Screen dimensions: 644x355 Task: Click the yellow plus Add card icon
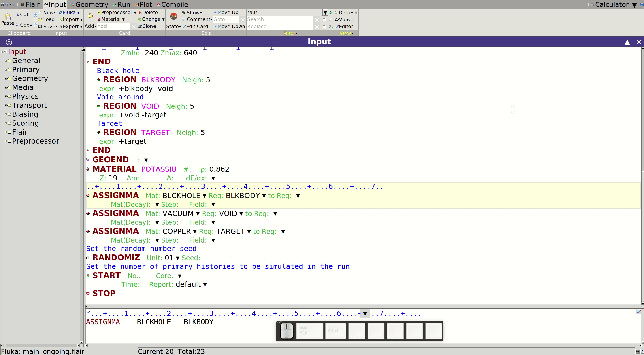point(90,16)
